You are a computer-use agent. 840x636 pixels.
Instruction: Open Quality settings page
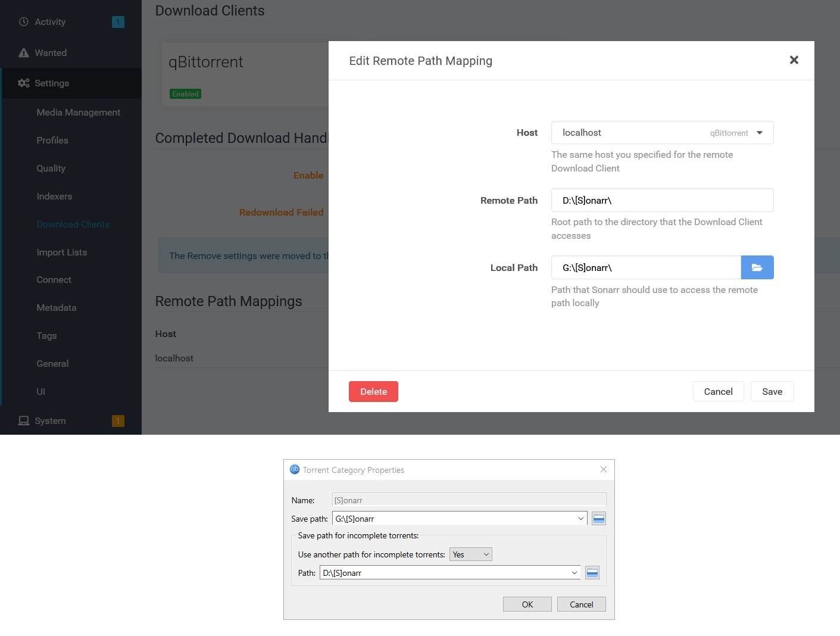[51, 169]
